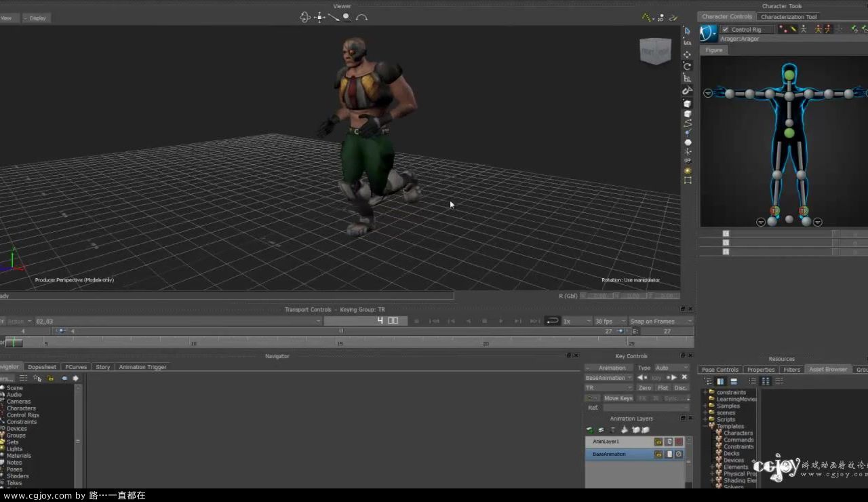Image resolution: width=868 pixels, height=502 pixels.
Task: Click the head effector on the figure
Action: click(789, 75)
